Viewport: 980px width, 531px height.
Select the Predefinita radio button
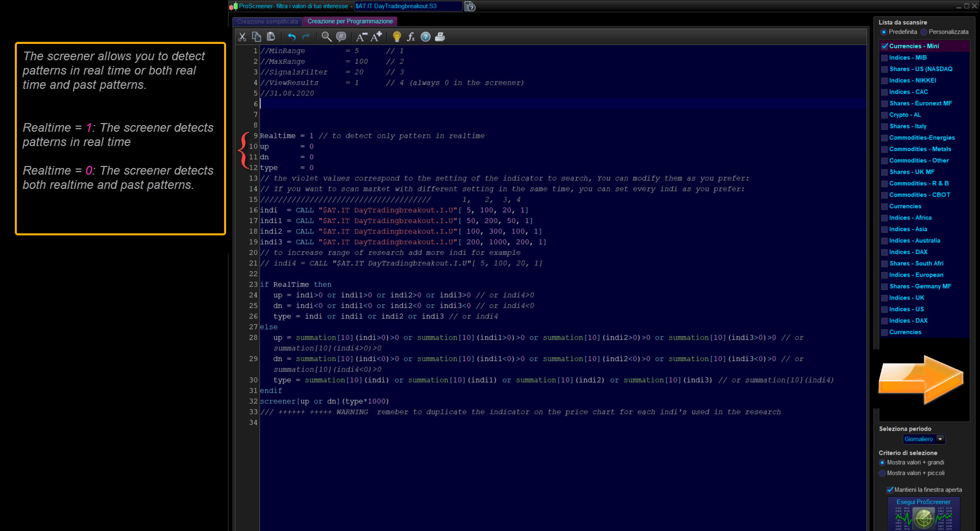(884, 32)
